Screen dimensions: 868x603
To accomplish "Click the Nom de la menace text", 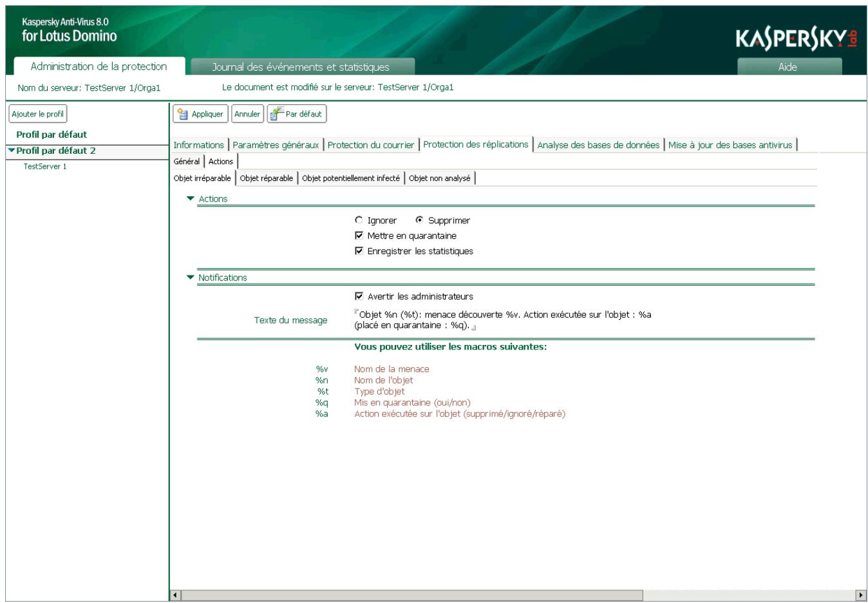I will [392, 369].
